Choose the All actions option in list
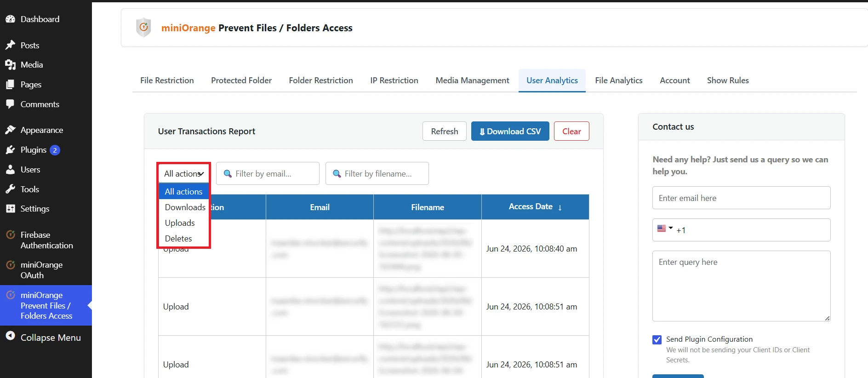Viewport: 868px width, 378px height. pyautogui.click(x=184, y=192)
